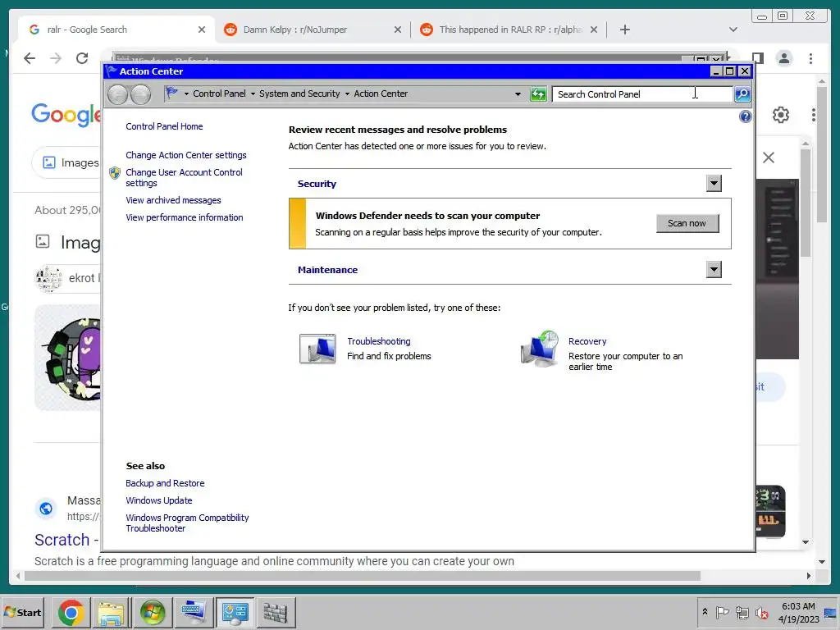This screenshot has height=630, width=840.
Task: Show hidden tray icons arrow
Action: click(705, 611)
